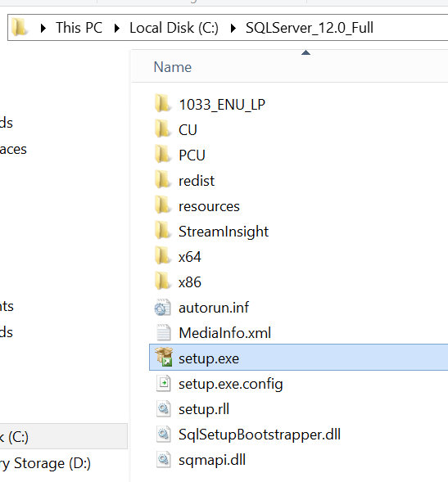Click the setup.rll file icon
This screenshot has height=482, width=448.
163,409
